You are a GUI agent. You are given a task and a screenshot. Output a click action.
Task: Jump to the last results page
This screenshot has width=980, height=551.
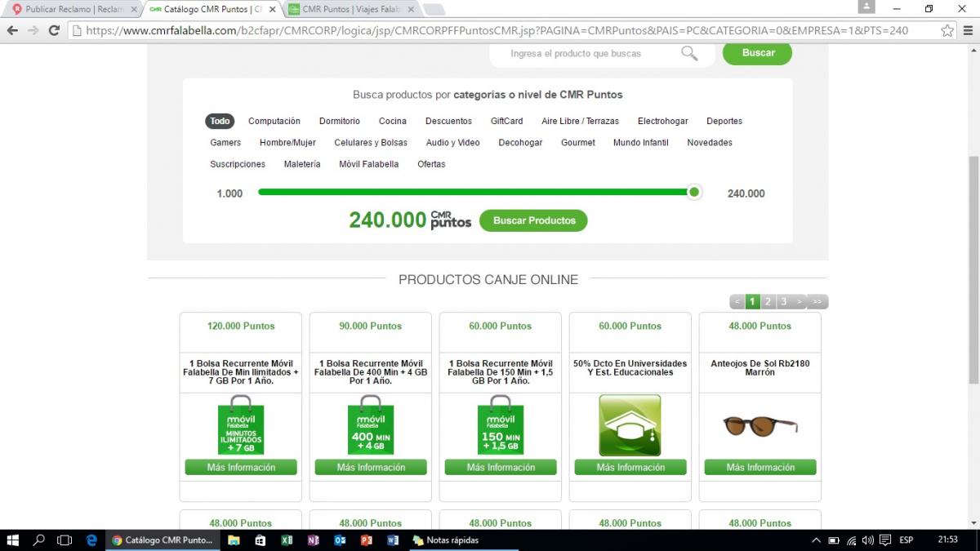click(x=817, y=302)
